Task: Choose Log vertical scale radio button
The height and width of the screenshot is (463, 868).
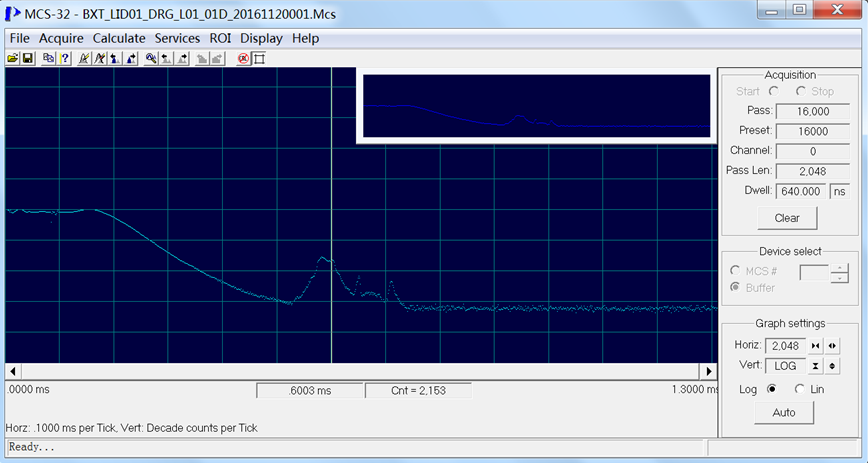Action: (771, 389)
